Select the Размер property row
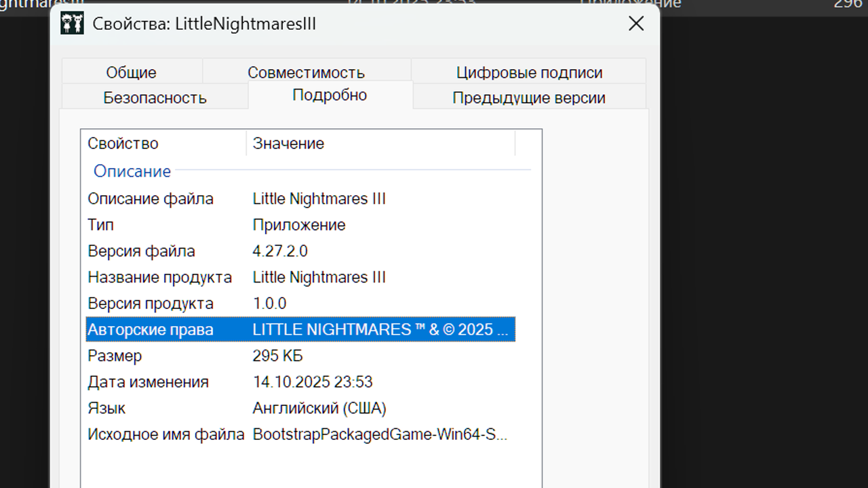 click(x=300, y=356)
